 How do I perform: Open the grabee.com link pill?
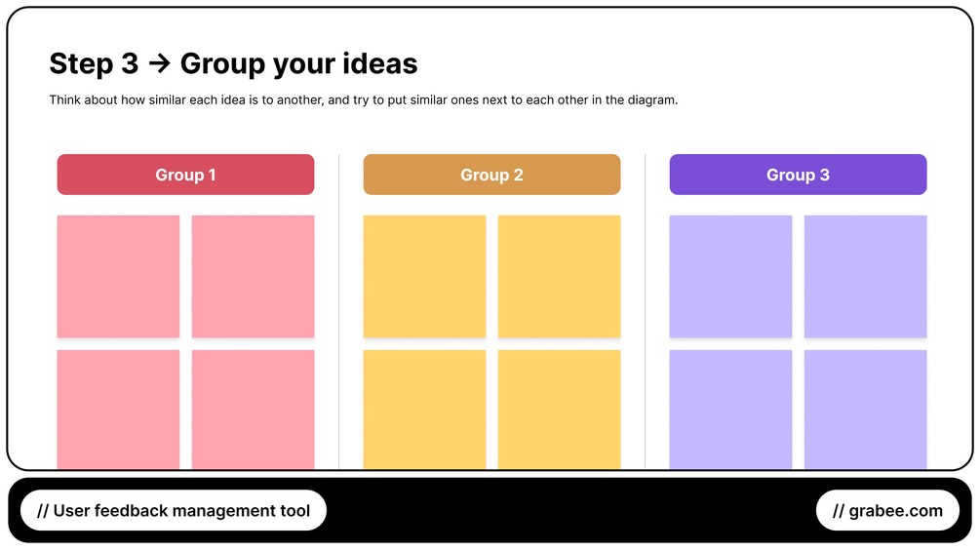tap(887, 510)
